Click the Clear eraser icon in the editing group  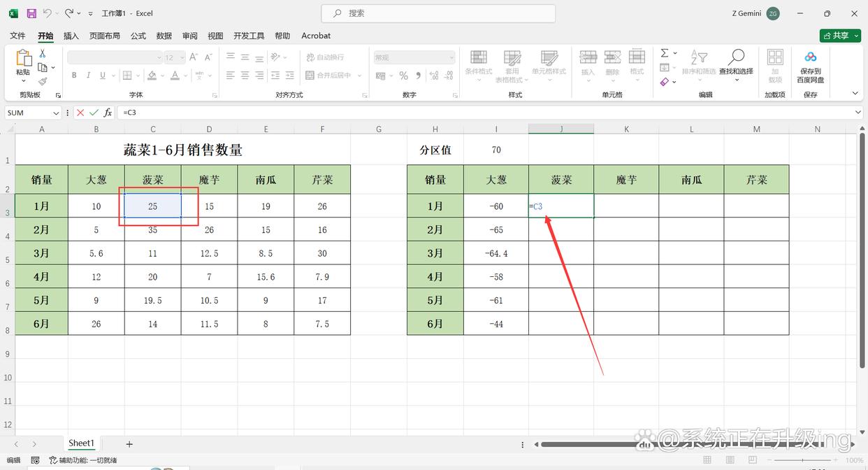coord(665,81)
